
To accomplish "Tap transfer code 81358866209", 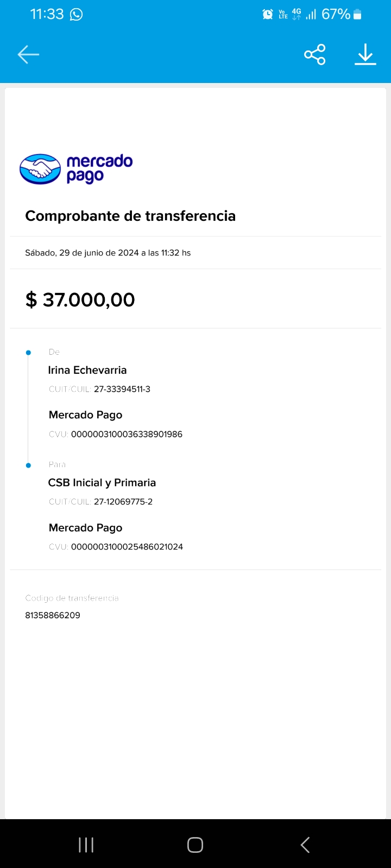I will 53,615.
